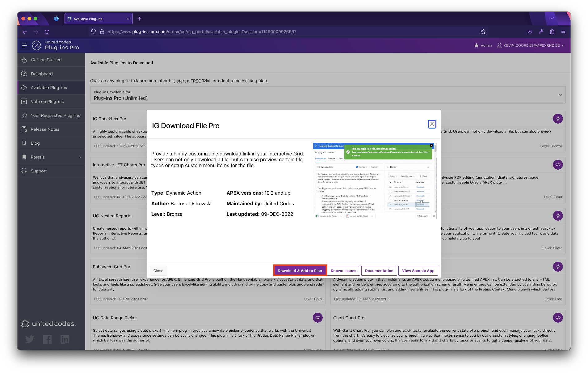This screenshot has height=373, width=588.
Task: Click View Sample App button
Action: 418,271
